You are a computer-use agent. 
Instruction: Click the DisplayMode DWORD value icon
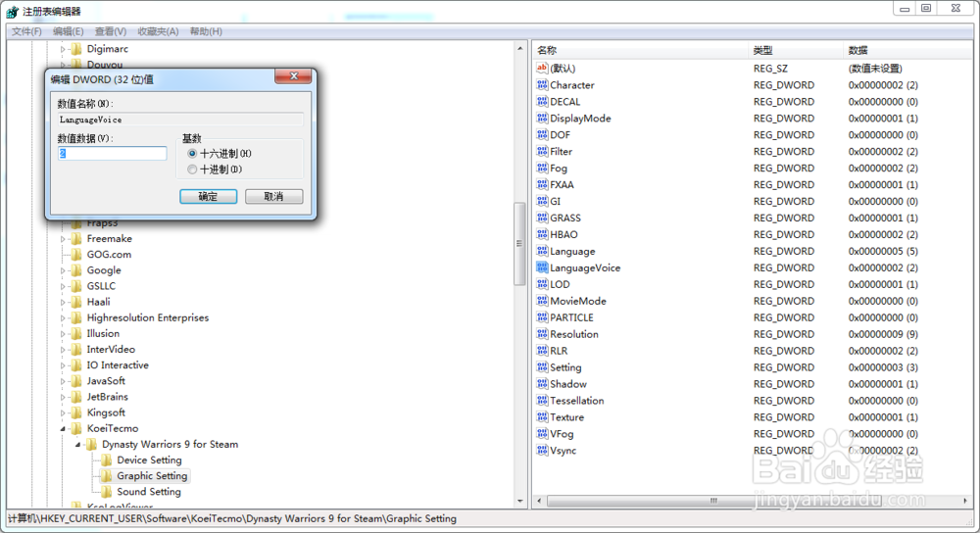pyautogui.click(x=542, y=119)
